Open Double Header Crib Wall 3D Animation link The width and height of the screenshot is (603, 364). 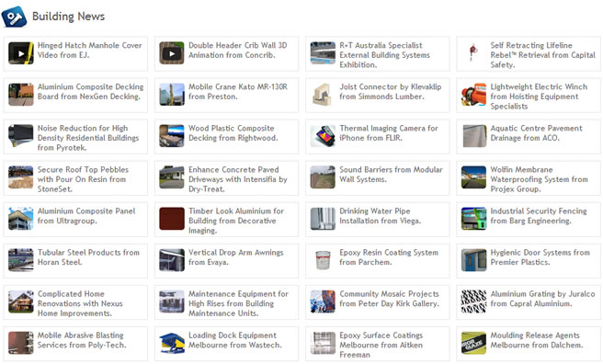[238, 51]
